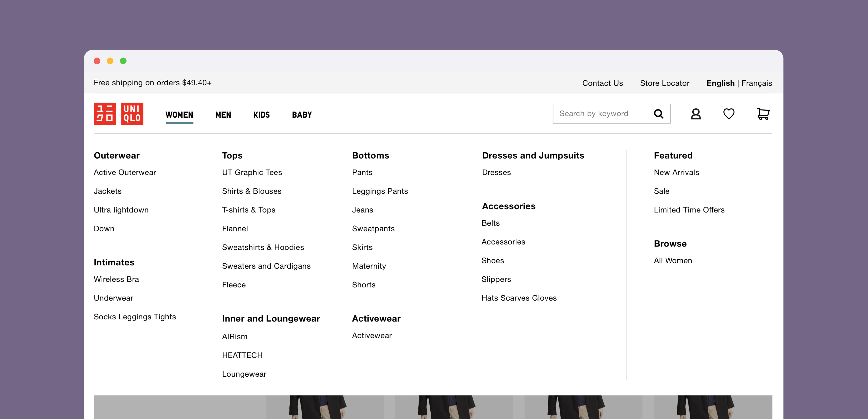Expand the KIDS category menu

click(262, 115)
